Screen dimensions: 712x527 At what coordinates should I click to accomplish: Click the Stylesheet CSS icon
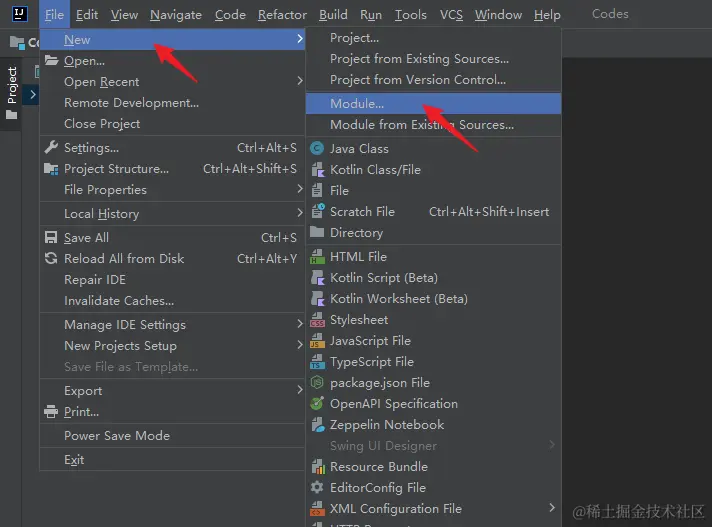(x=317, y=320)
